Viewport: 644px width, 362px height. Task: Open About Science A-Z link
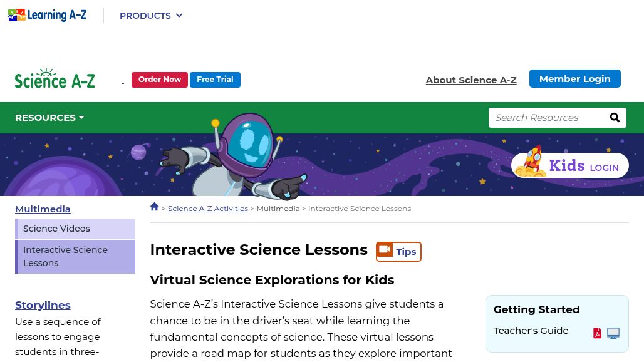[471, 80]
